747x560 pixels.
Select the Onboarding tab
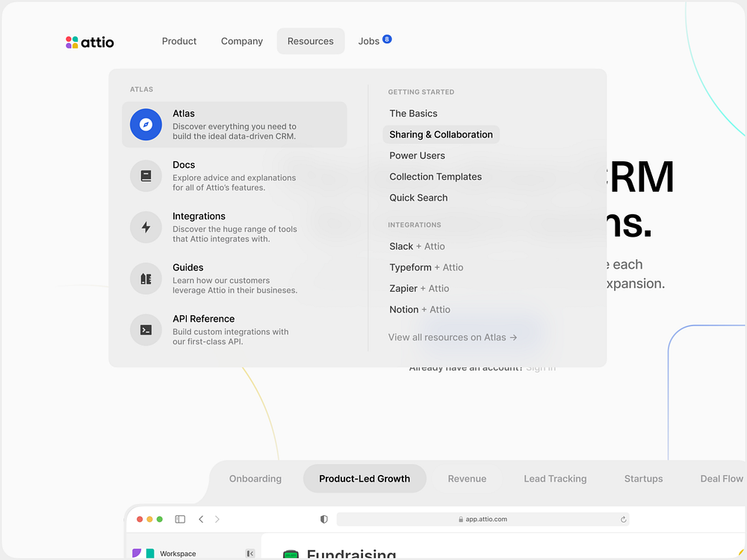pyautogui.click(x=255, y=479)
